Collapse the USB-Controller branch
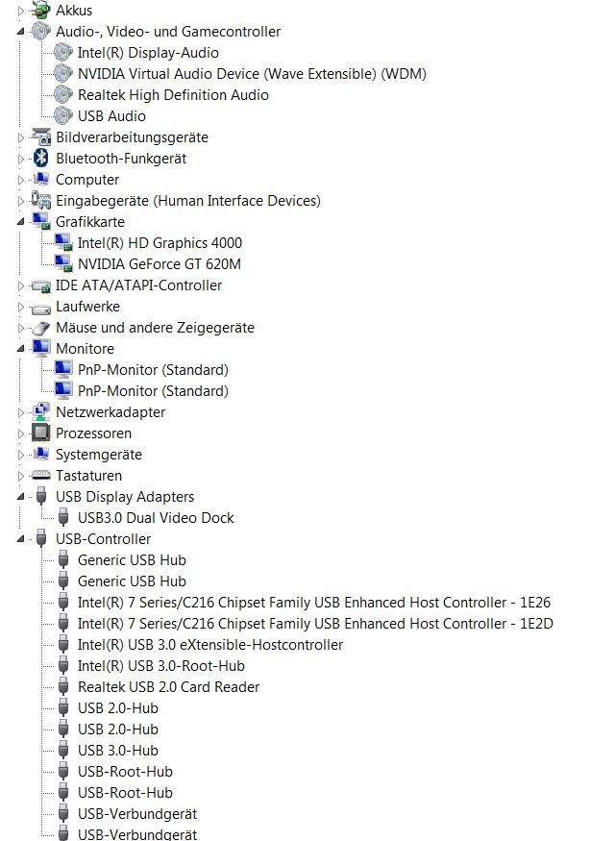This screenshot has height=841, width=616. tap(20, 539)
